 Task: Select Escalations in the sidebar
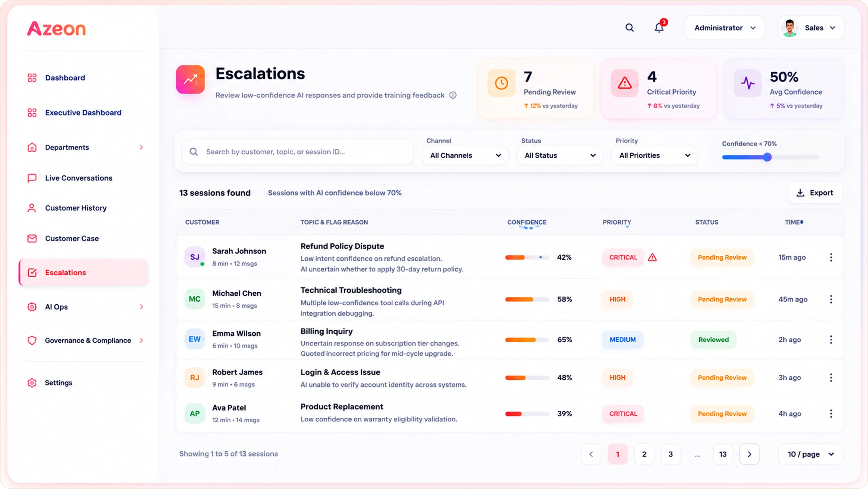click(84, 272)
